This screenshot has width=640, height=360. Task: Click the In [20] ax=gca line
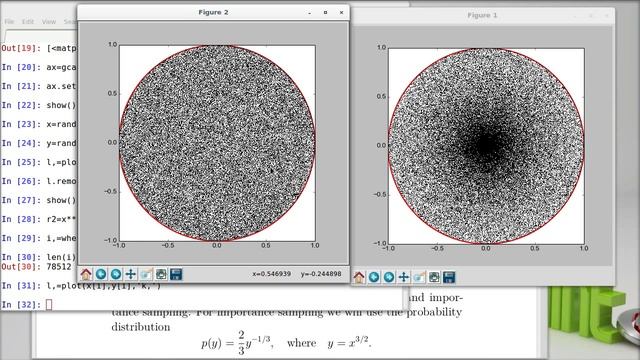(x=39, y=67)
